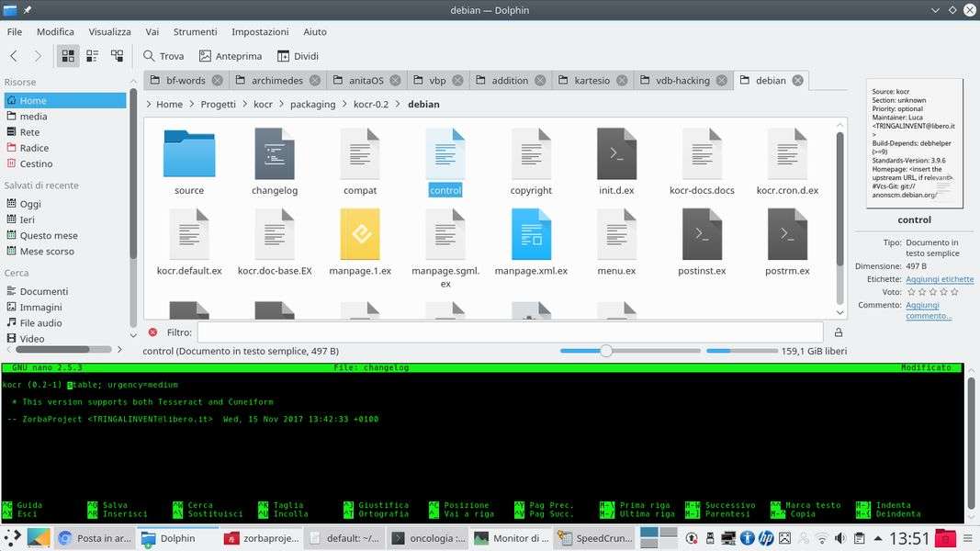The image size is (980, 551).
Task: Expand breadcrumb arrow before Progetti
Action: (194, 105)
